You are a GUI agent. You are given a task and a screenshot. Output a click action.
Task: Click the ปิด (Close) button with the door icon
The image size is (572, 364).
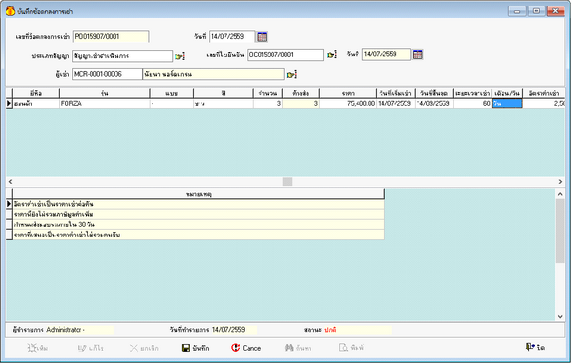coord(535,347)
